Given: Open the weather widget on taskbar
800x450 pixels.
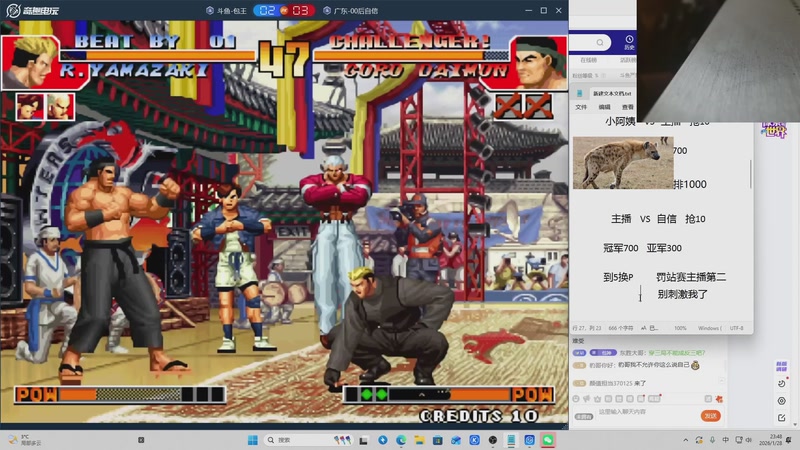Looking at the screenshot, I should (x=24, y=440).
